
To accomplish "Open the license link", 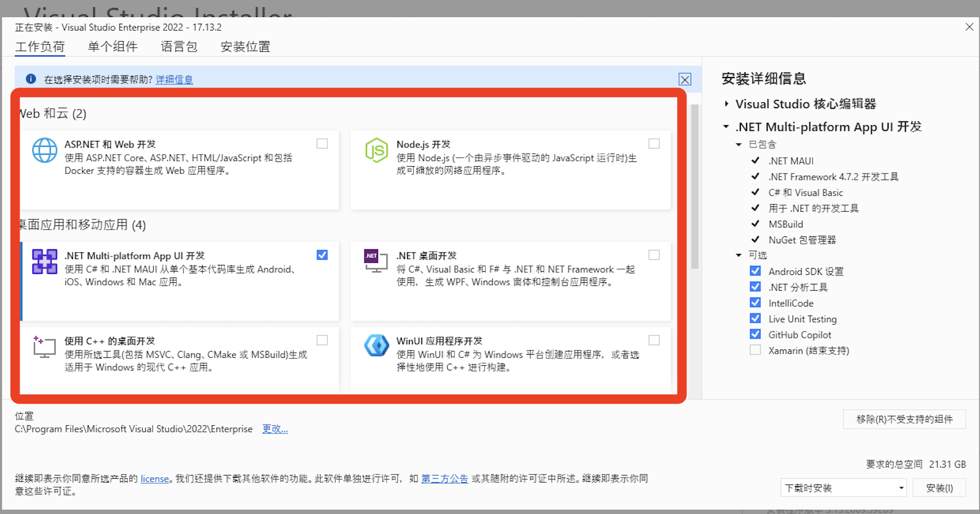I will (x=154, y=479).
